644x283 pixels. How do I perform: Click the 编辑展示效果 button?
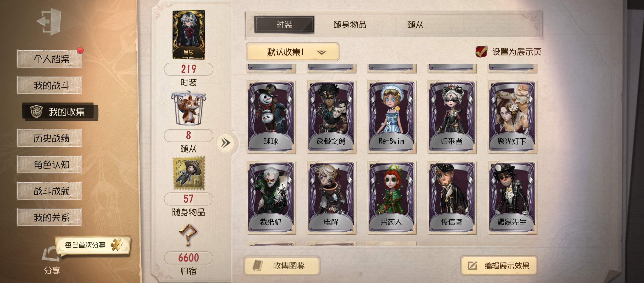tap(499, 266)
